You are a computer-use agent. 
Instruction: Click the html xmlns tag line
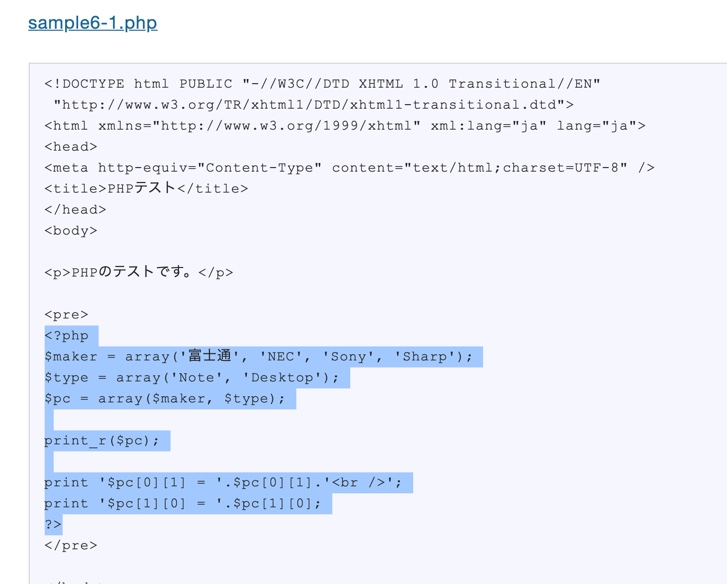click(x=344, y=126)
